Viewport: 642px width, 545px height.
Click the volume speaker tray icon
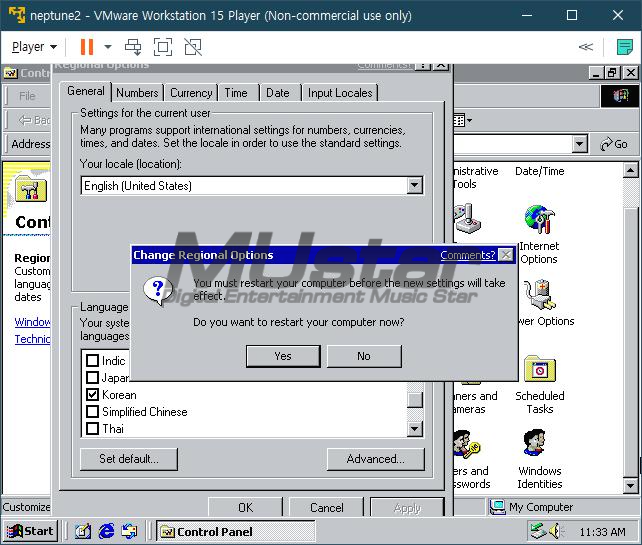pyautogui.click(x=556, y=531)
